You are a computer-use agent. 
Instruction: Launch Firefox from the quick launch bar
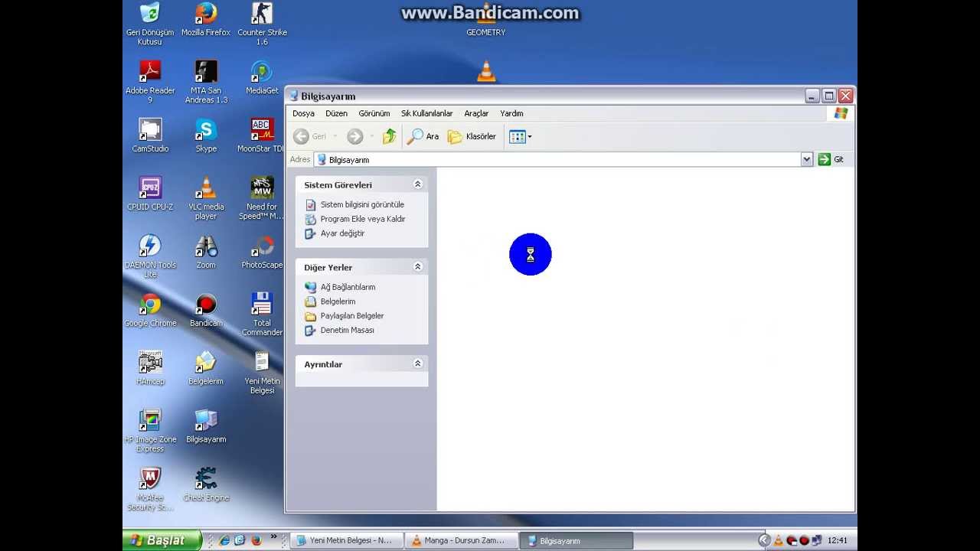(256, 540)
